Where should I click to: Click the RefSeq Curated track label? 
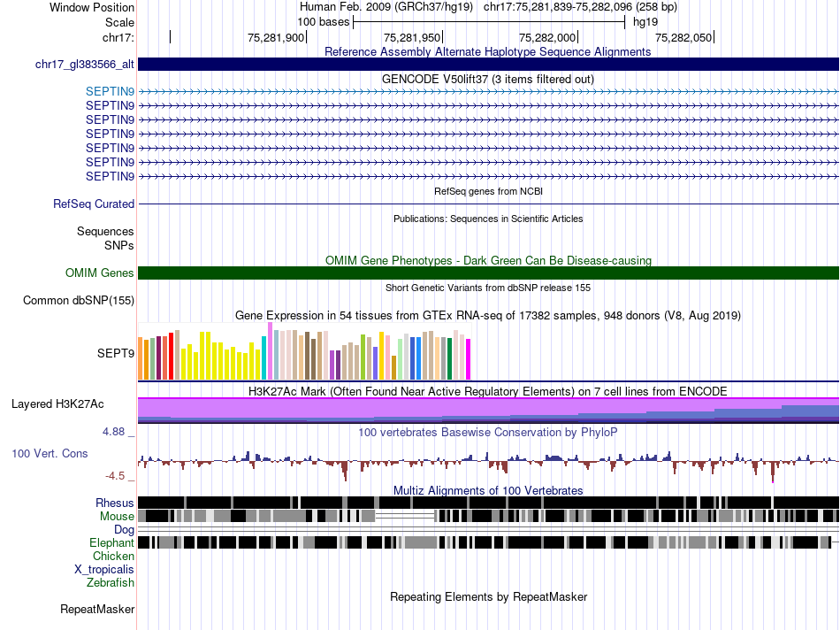(x=94, y=204)
